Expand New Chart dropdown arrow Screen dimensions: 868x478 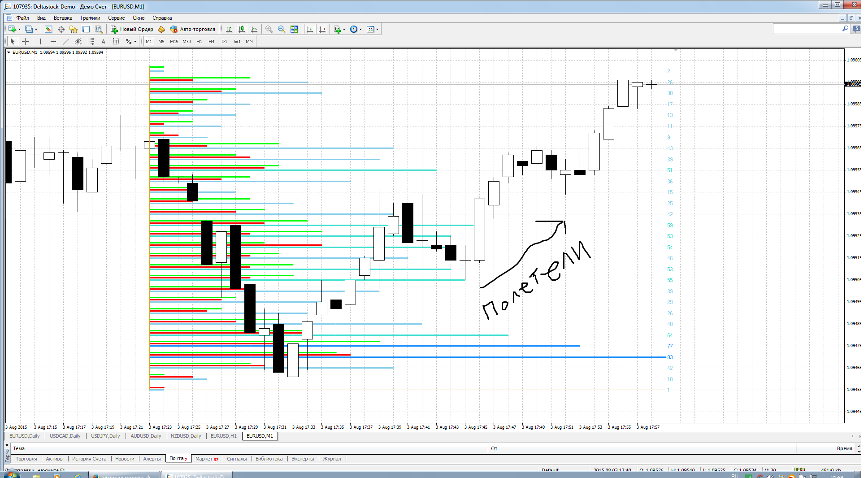click(19, 29)
